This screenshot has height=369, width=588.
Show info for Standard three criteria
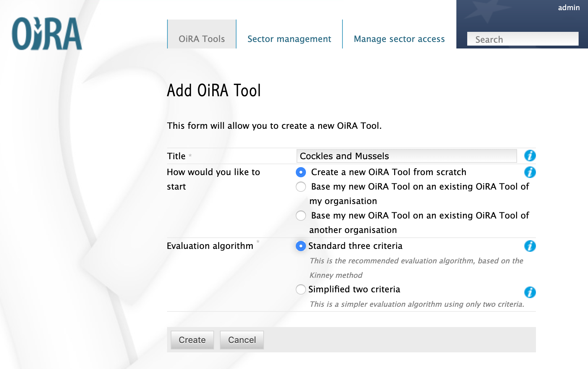530,246
